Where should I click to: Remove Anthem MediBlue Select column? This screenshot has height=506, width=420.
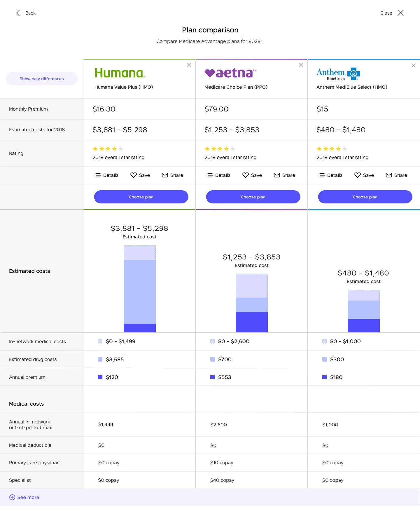pyautogui.click(x=414, y=65)
